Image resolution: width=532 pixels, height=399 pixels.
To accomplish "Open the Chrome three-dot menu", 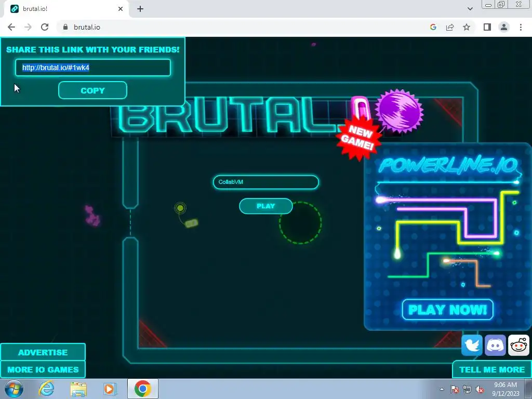I will point(521,27).
